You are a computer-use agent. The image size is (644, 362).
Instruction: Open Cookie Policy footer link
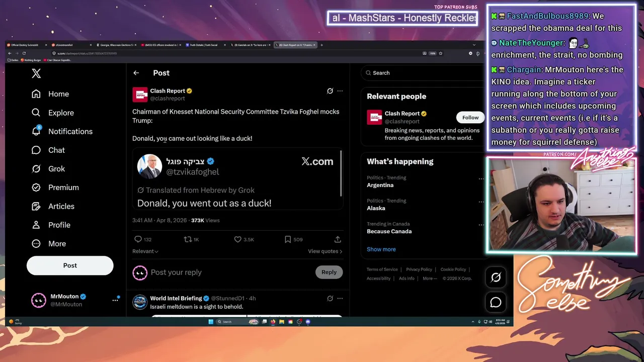point(453,269)
